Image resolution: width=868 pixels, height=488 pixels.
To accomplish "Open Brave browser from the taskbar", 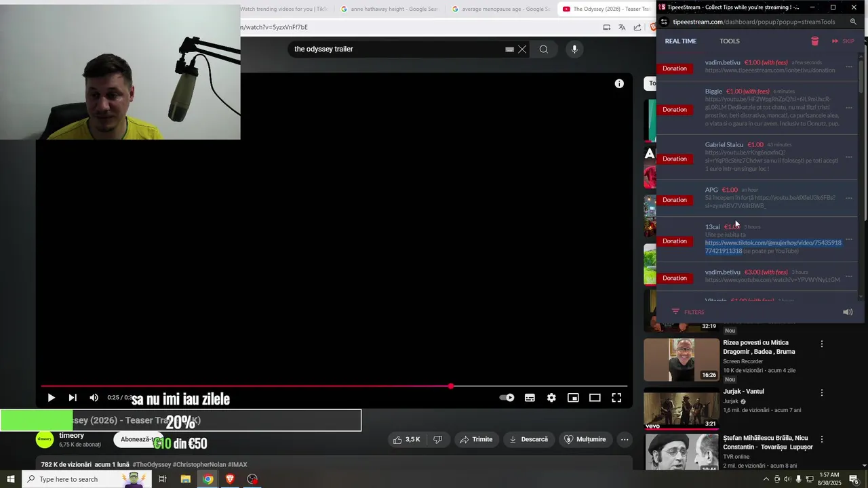I will pos(230,479).
